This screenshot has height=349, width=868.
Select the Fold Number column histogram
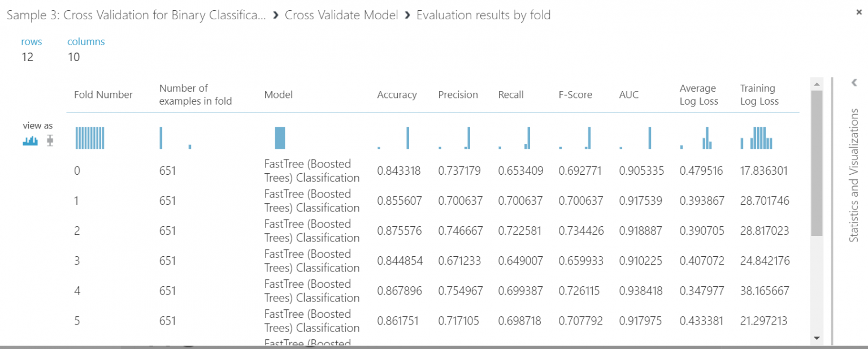[x=90, y=137]
